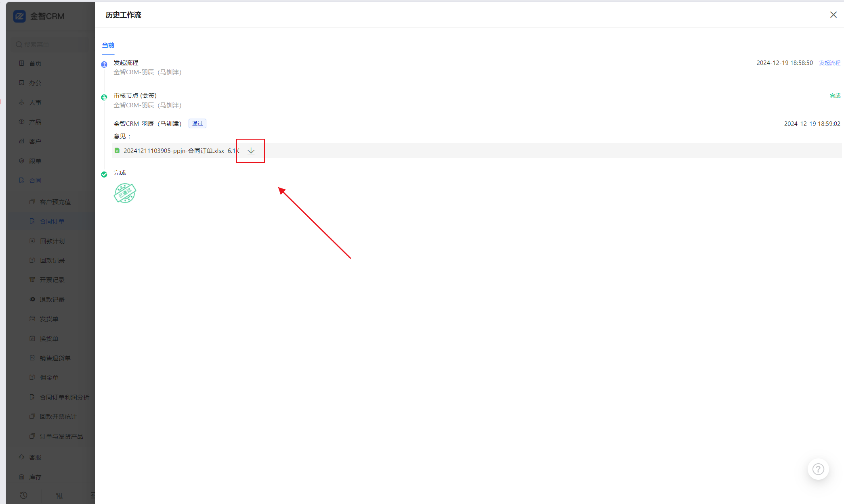Collapse the 合同 sidebar menu

(35, 180)
